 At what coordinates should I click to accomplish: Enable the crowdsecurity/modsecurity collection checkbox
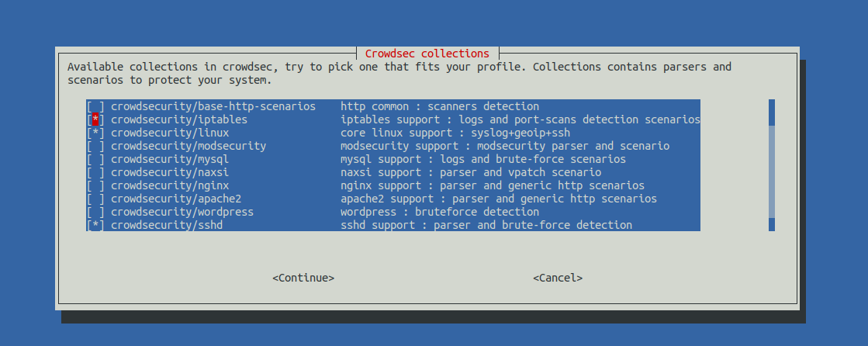[95, 146]
